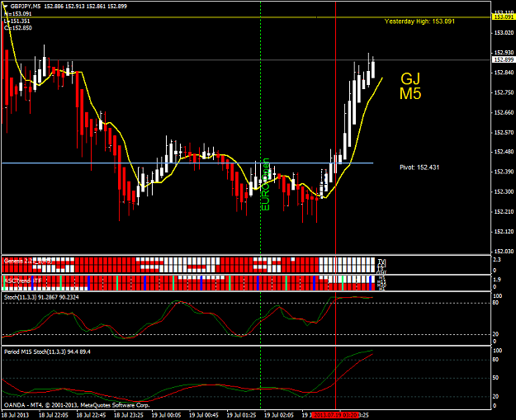Click the 100 level on M5 Stoch scale

498,296
